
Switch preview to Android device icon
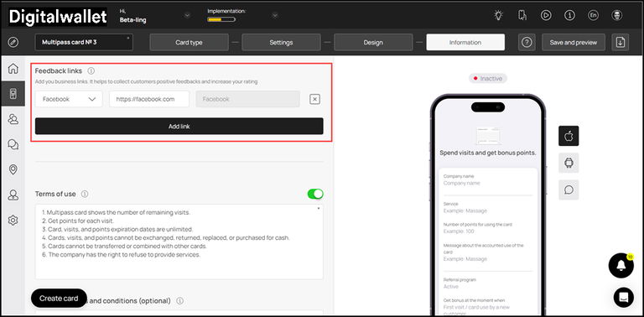coord(569,163)
